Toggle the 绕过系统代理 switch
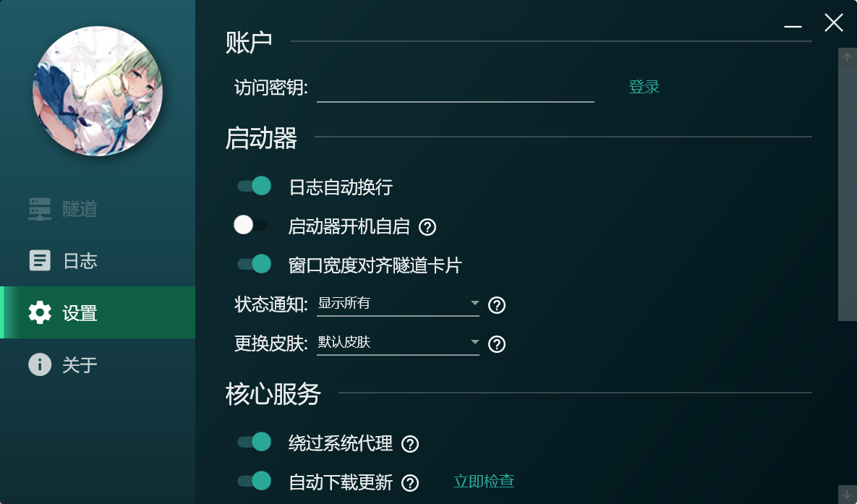This screenshot has width=857, height=504. (254, 442)
